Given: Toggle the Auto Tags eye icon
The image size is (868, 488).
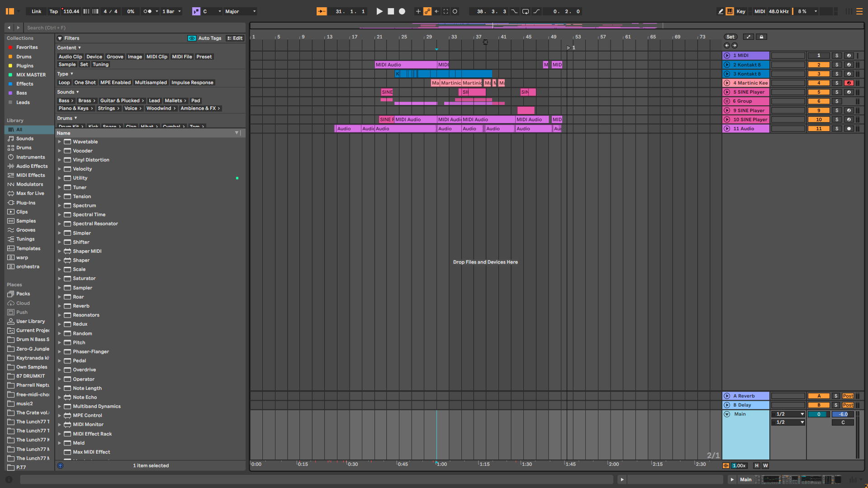Looking at the screenshot, I should [192, 38].
